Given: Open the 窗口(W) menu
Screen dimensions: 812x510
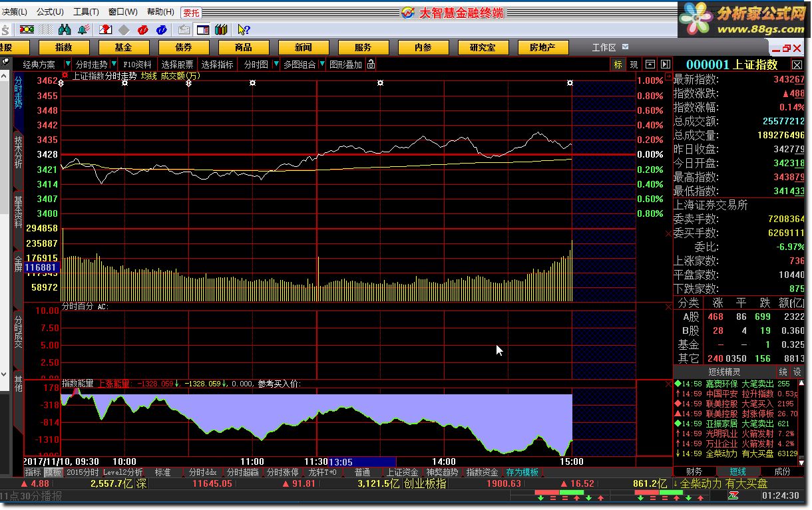Looking at the screenshot, I should click(x=122, y=12).
